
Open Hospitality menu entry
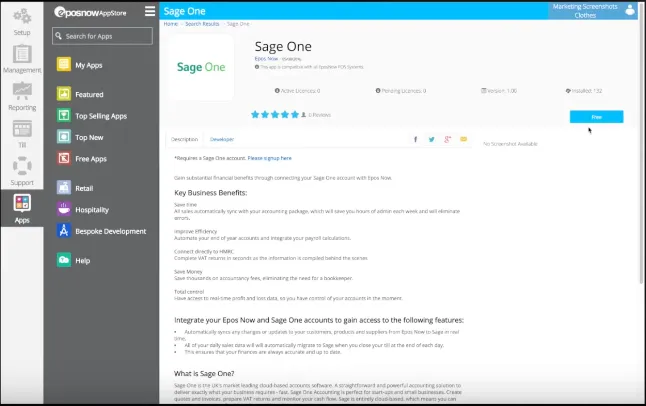coord(92,210)
